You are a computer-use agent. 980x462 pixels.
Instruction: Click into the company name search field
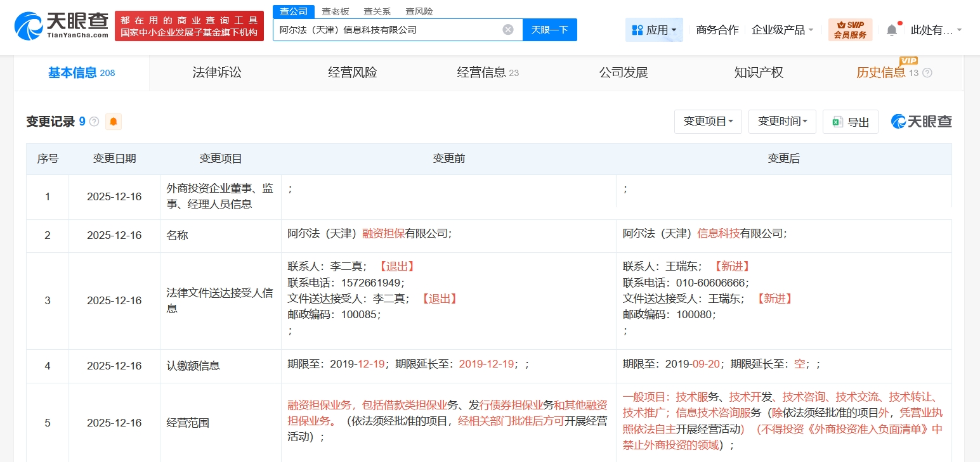tap(387, 30)
